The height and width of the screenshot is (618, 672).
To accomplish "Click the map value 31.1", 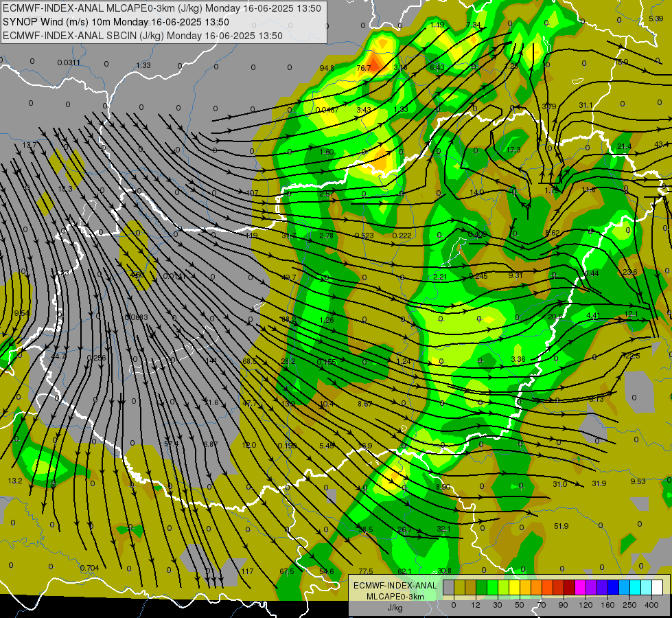I will click(x=586, y=105).
